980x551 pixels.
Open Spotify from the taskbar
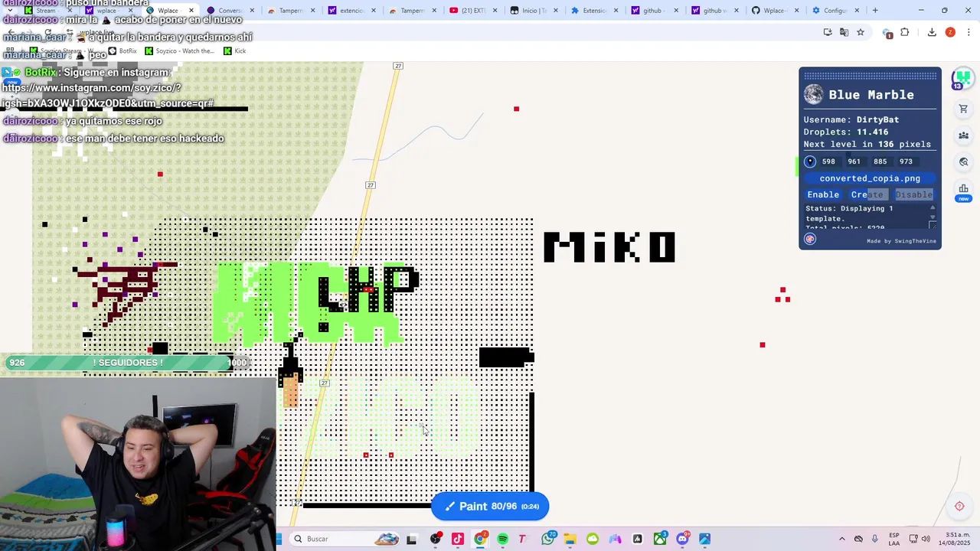502,539
